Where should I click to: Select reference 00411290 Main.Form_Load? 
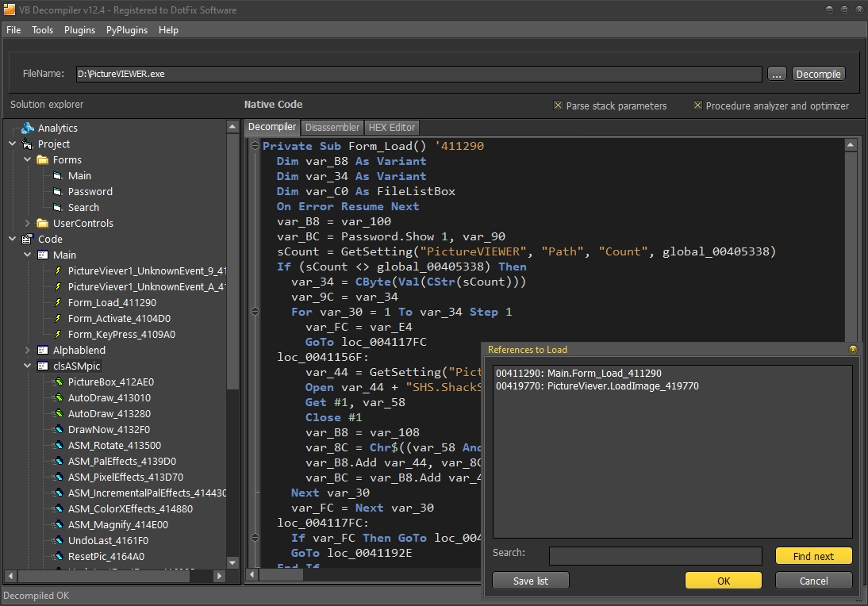578,374
